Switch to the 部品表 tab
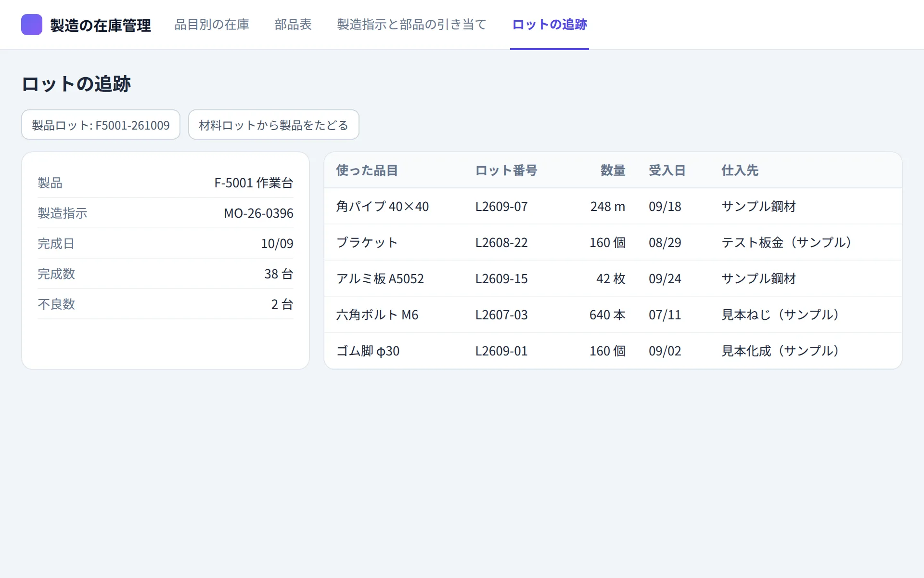This screenshot has height=578, width=924. pos(293,25)
